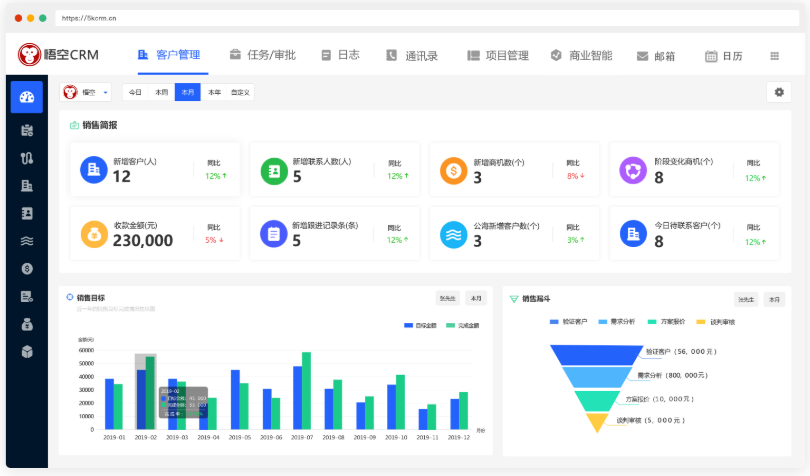The image size is (810, 476).
Task: Click the 今日待联系客户 building icon
Action: click(x=633, y=234)
